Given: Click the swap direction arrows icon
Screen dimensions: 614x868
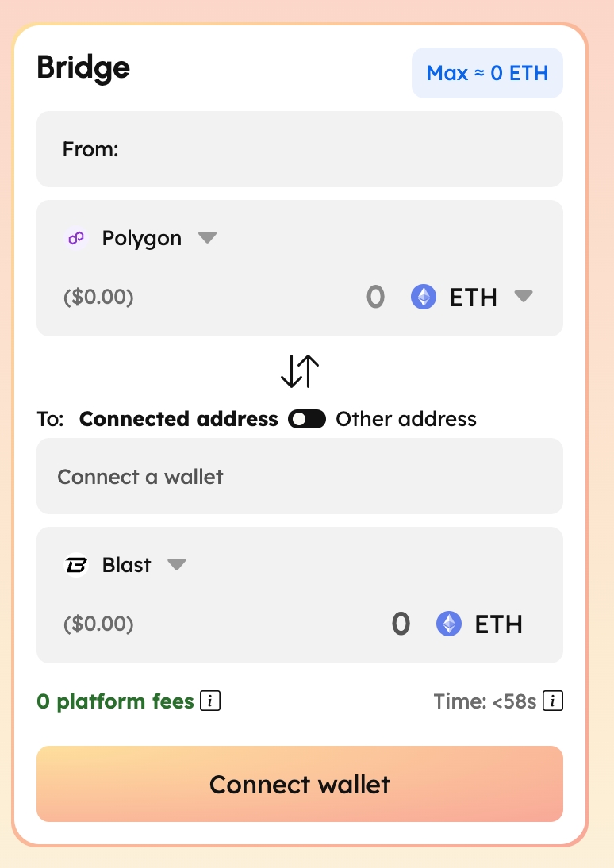Looking at the screenshot, I should pyautogui.click(x=300, y=371).
